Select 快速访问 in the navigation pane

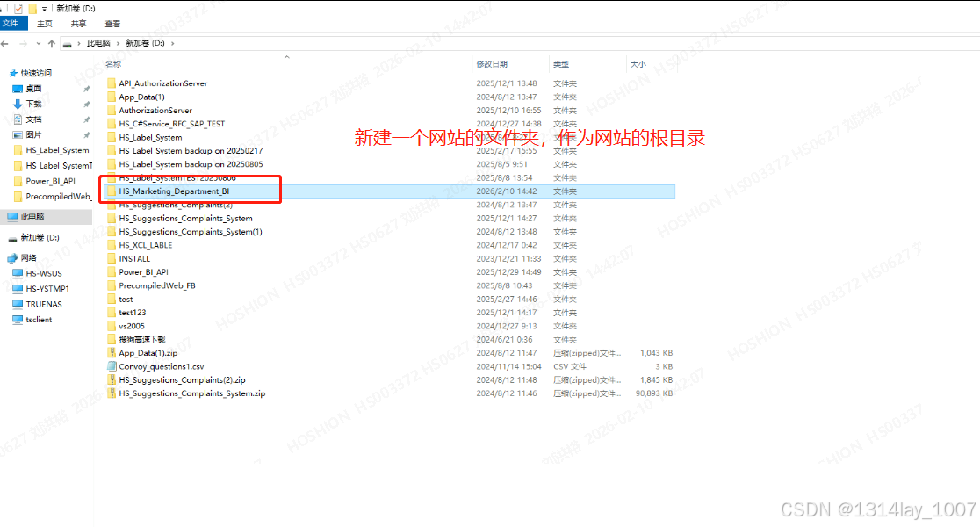point(36,73)
